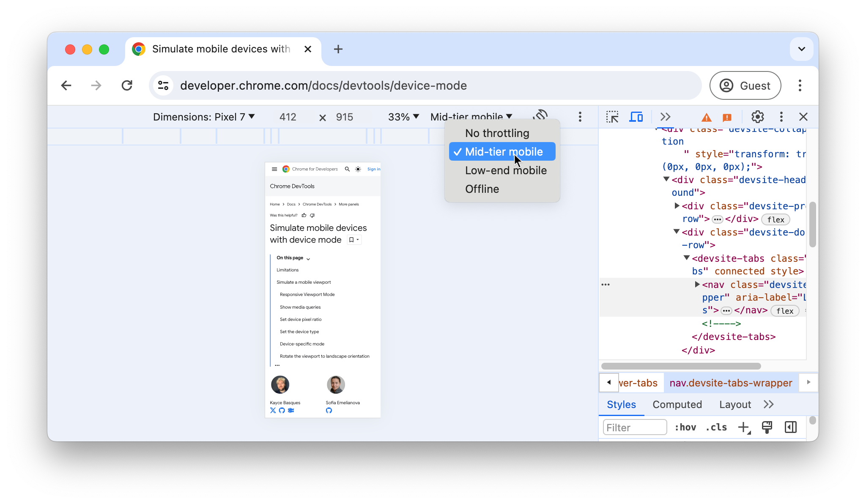This screenshot has width=866, height=504.
Task: Select Mid-tier mobile throttling option
Action: [504, 152]
